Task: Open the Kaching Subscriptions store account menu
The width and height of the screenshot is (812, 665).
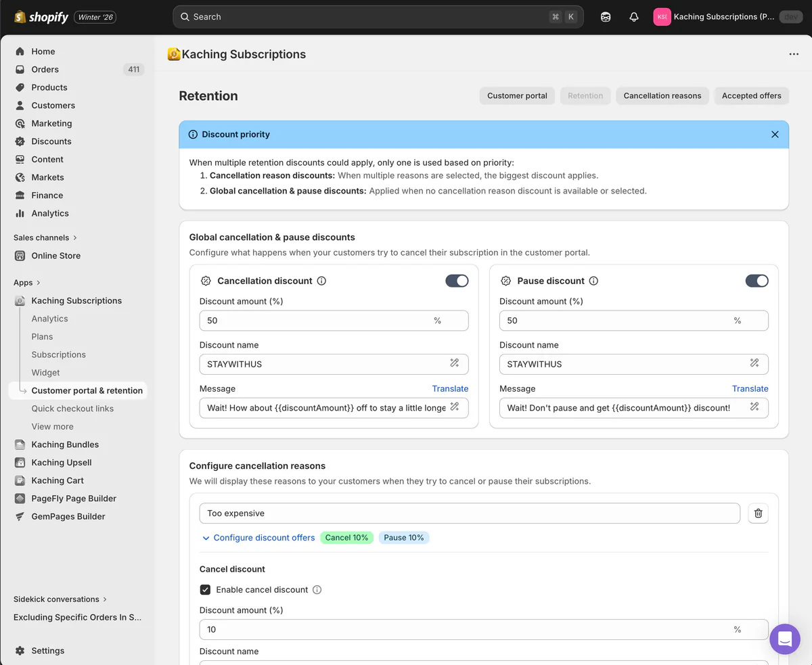Action: click(727, 17)
